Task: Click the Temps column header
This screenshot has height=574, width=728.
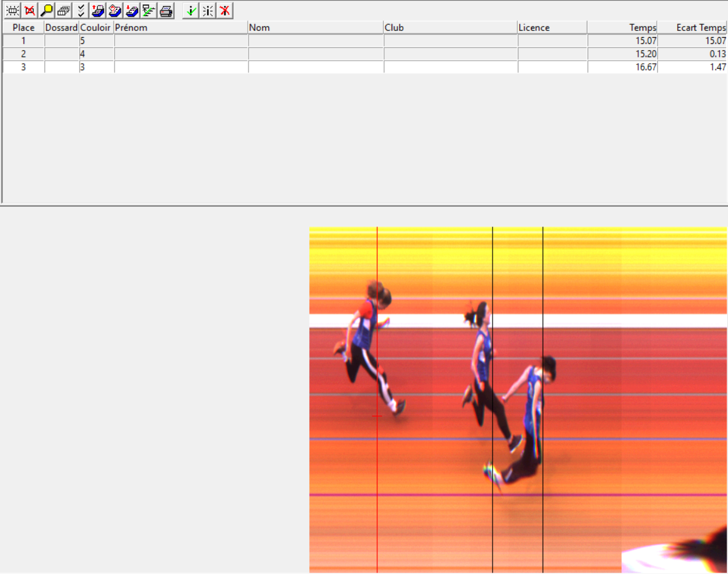Action: pos(622,27)
